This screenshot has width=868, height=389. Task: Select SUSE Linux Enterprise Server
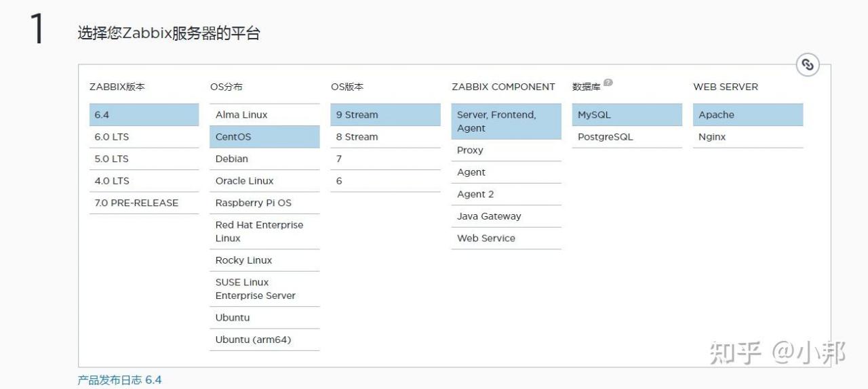pos(264,289)
